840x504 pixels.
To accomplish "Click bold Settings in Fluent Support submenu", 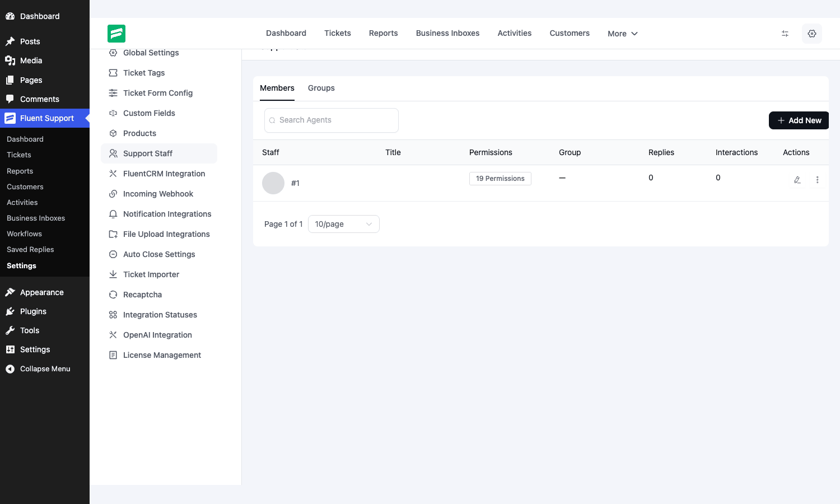I will 21,266.
